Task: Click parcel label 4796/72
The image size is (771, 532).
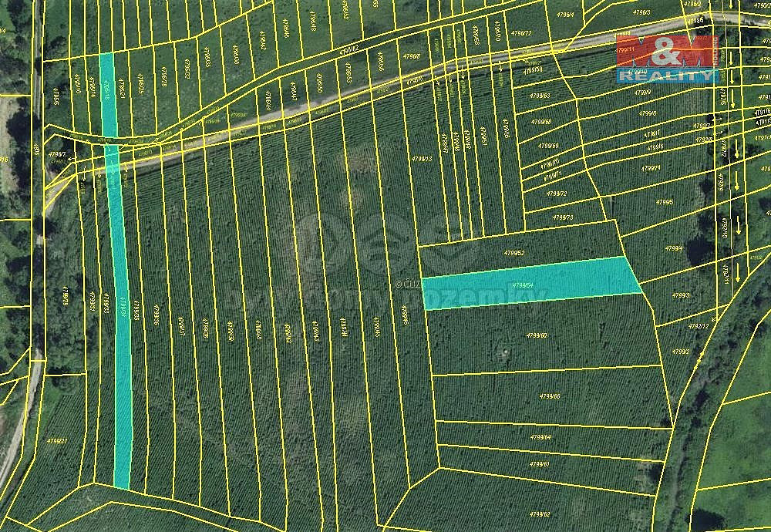Action: click(521, 33)
